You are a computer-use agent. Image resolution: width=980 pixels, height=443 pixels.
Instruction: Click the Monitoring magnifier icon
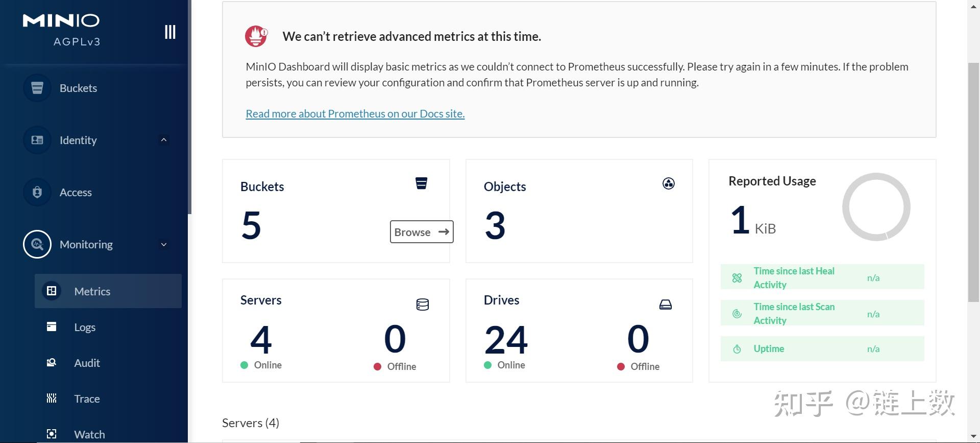tap(37, 244)
